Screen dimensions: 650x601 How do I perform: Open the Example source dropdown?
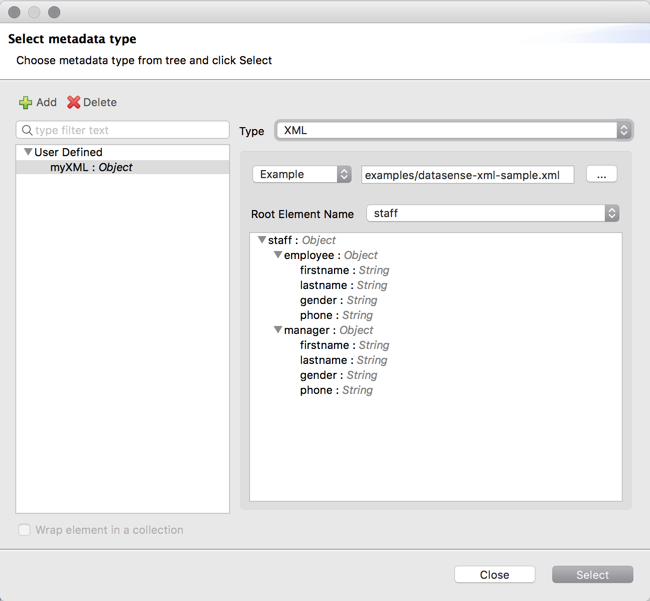[301, 174]
